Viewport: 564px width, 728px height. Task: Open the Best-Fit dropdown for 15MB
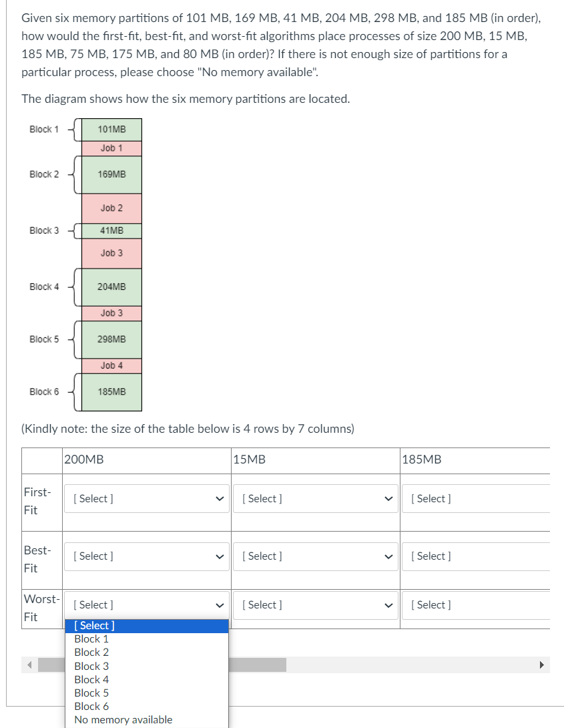pos(315,556)
